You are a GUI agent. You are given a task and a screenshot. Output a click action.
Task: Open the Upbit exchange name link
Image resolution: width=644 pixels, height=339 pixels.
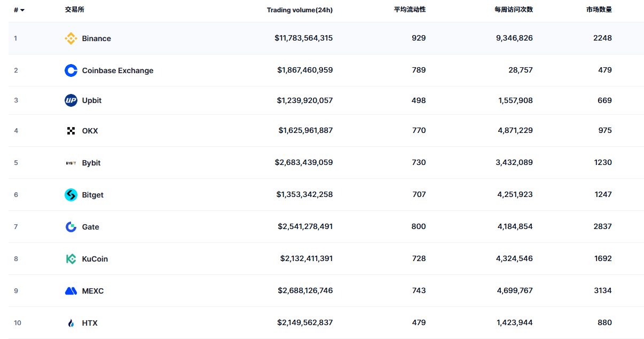pyautogui.click(x=91, y=100)
